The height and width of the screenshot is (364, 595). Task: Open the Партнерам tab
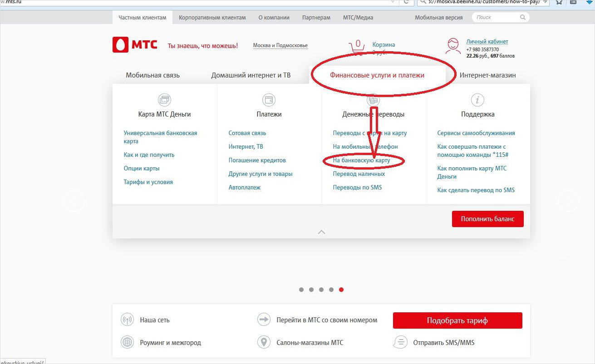click(x=316, y=18)
